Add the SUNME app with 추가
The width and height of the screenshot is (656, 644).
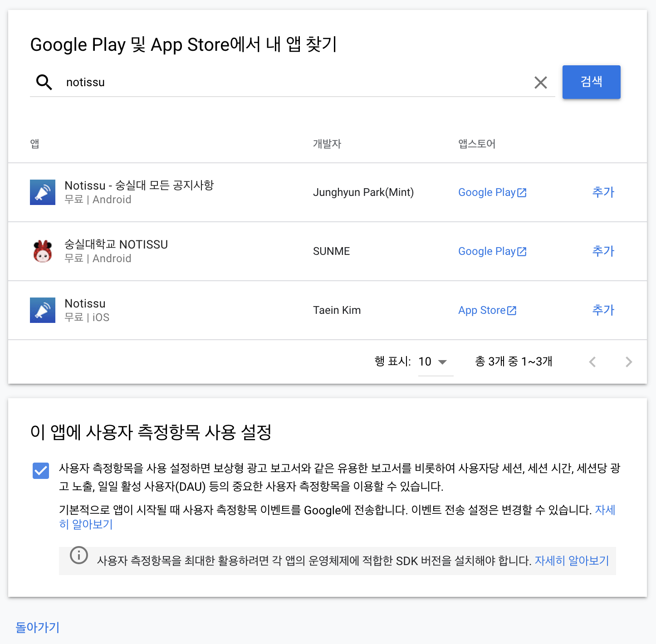[603, 251]
